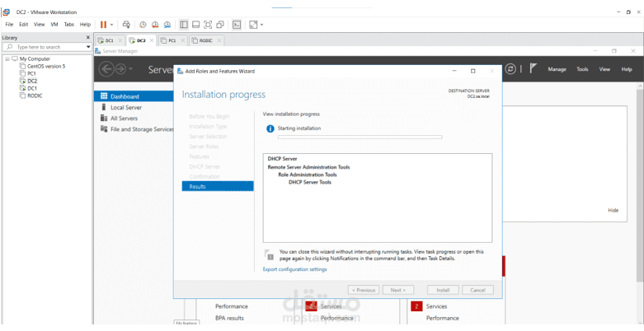Click the installation progress bar
This screenshot has width=644, height=331.
tap(360, 138)
